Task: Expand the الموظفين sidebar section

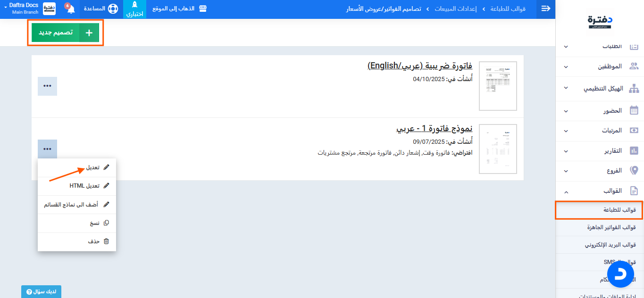Action: (x=600, y=66)
